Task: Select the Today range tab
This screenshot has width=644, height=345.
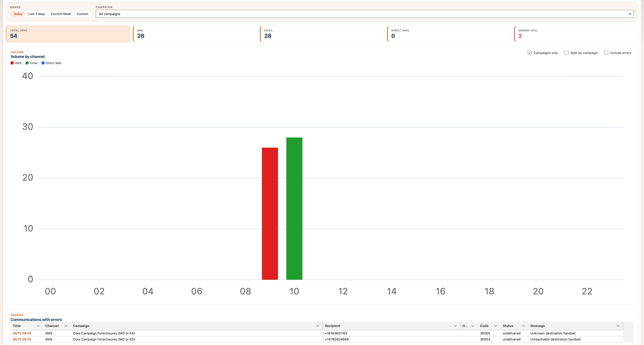Action: tap(18, 14)
